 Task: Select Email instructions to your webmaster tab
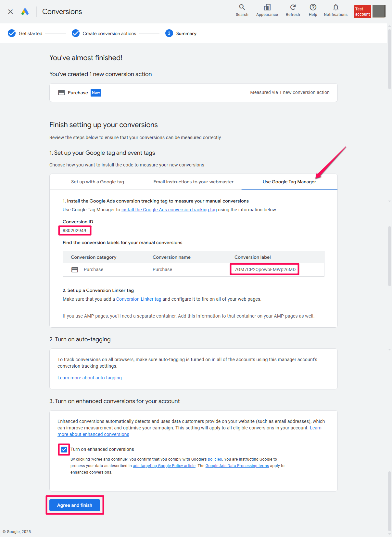coord(193,182)
